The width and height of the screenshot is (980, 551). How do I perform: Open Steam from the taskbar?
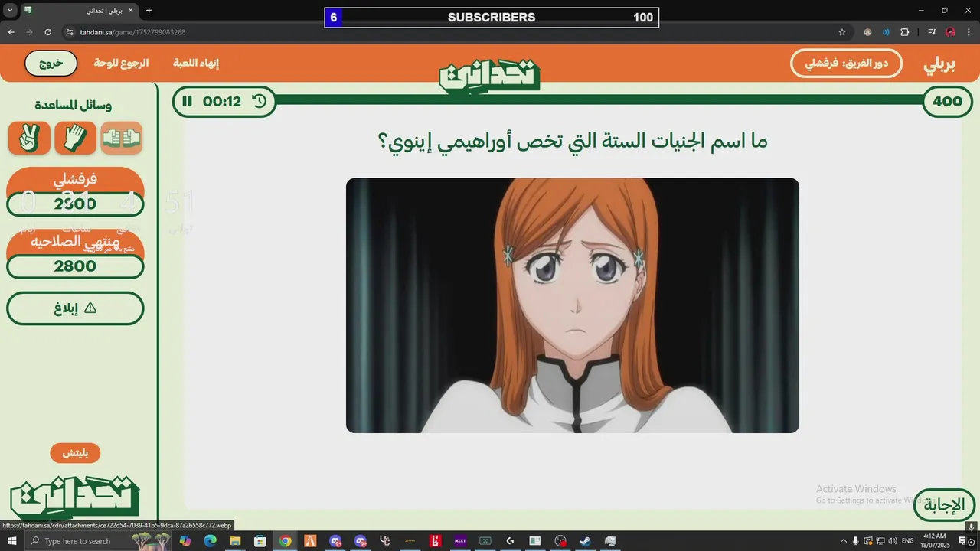pos(585,541)
